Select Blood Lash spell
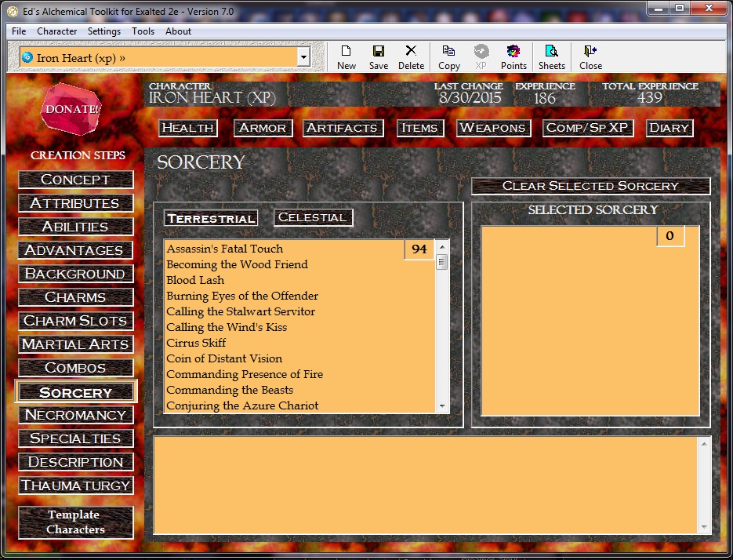Image resolution: width=733 pixels, height=560 pixels. pos(195,280)
